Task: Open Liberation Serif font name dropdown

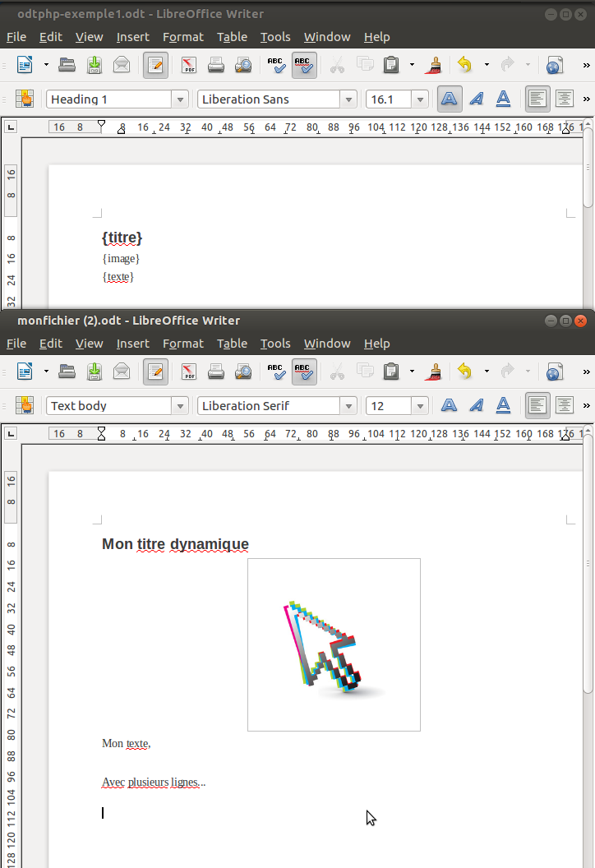Action: click(x=348, y=406)
